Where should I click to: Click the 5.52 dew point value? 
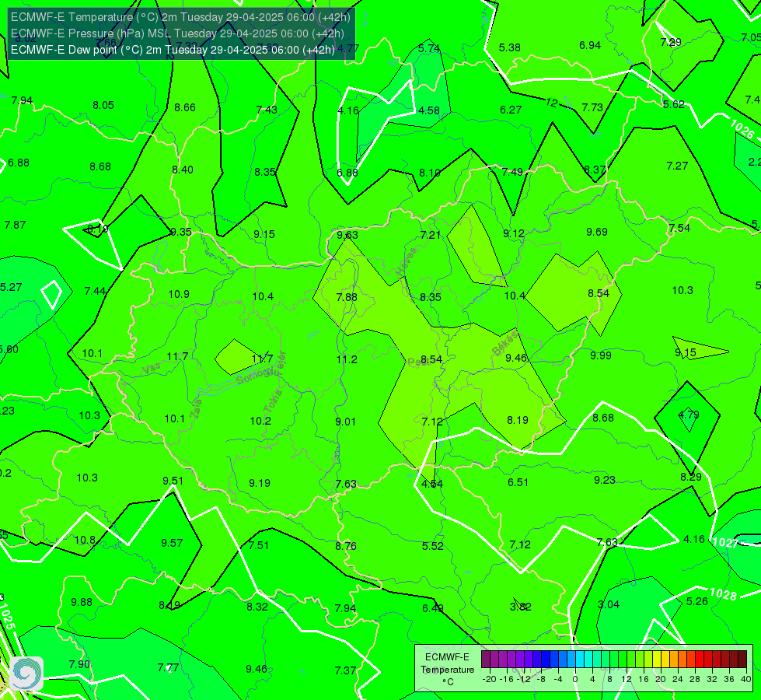tap(432, 547)
